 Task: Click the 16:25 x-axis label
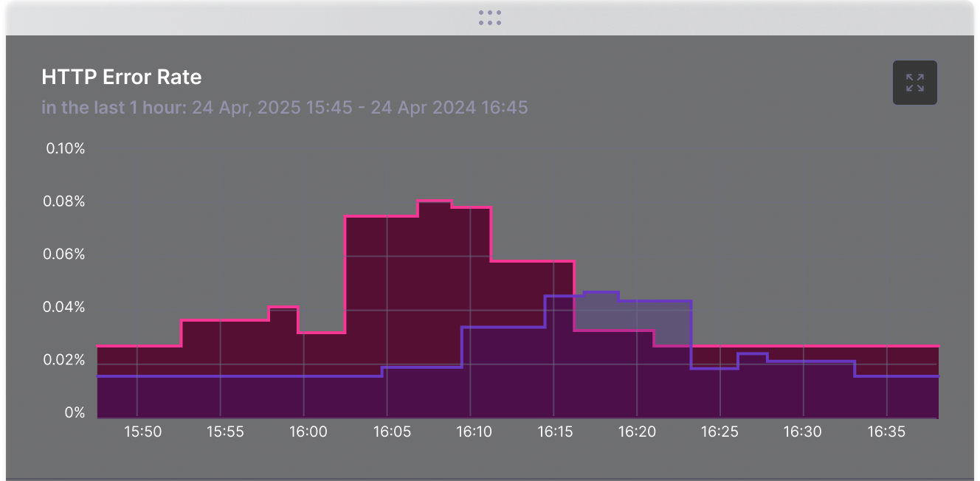[x=720, y=432]
